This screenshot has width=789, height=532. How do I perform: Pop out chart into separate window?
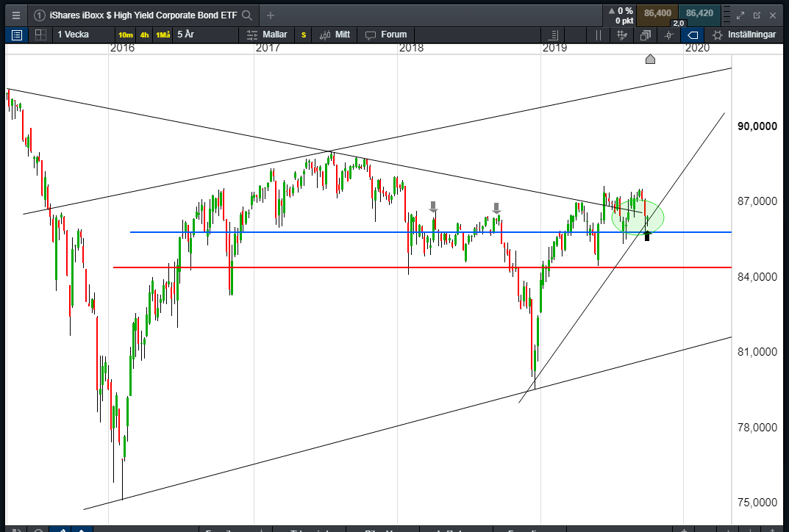coord(757,15)
